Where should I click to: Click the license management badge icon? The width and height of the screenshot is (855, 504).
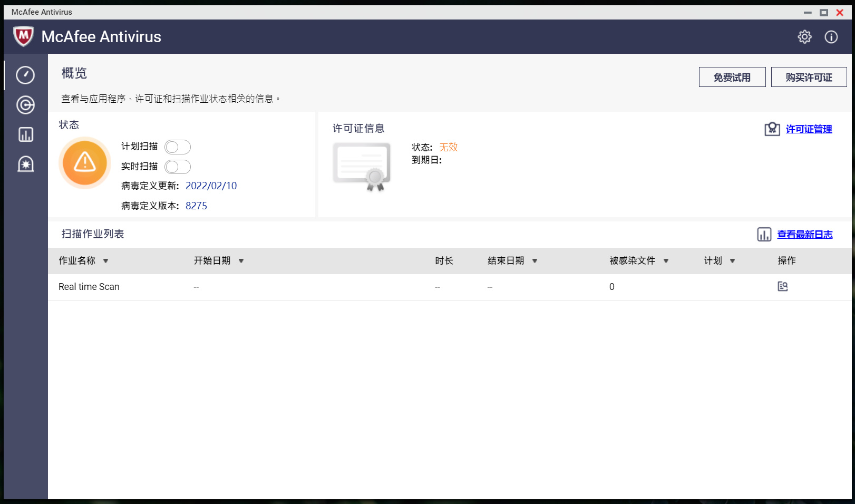[772, 129]
